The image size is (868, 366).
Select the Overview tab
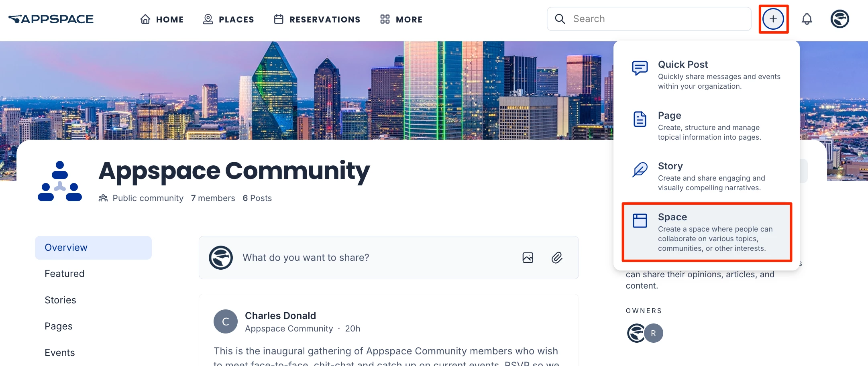(x=93, y=248)
